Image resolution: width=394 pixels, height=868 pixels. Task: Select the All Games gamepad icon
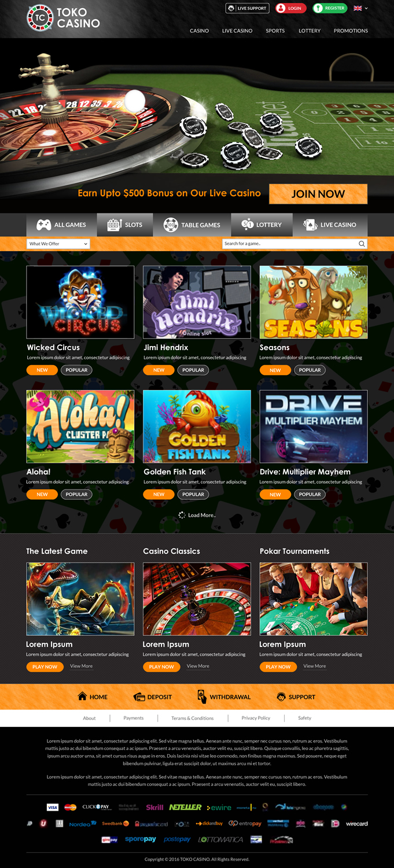click(x=43, y=225)
